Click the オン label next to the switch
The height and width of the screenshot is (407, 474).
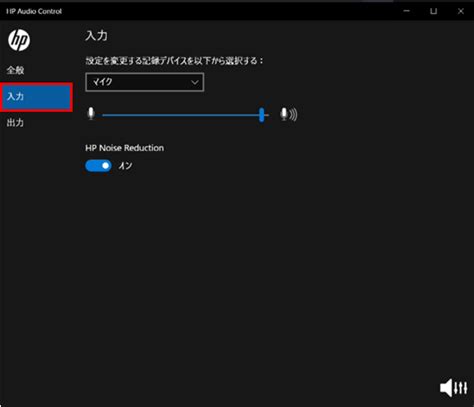tap(125, 166)
